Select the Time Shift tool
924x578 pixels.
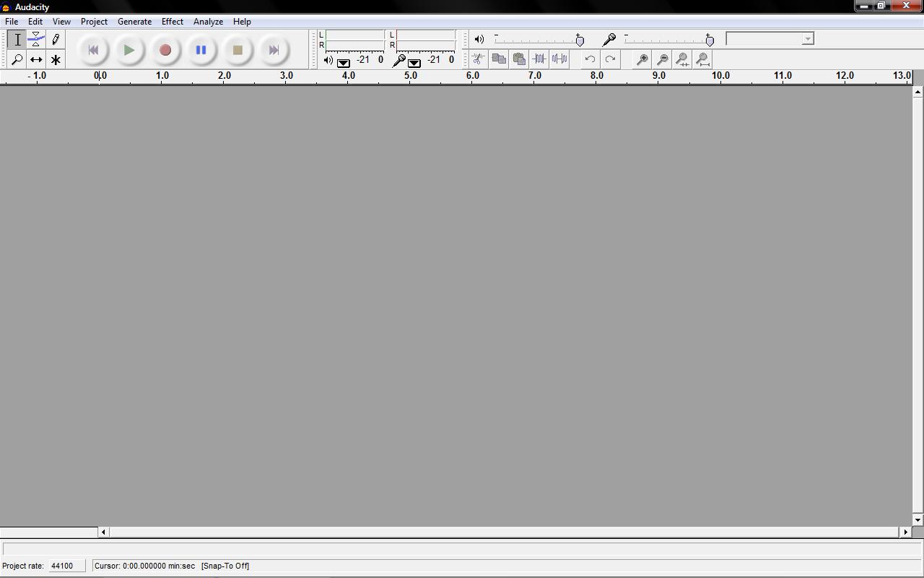click(36, 59)
